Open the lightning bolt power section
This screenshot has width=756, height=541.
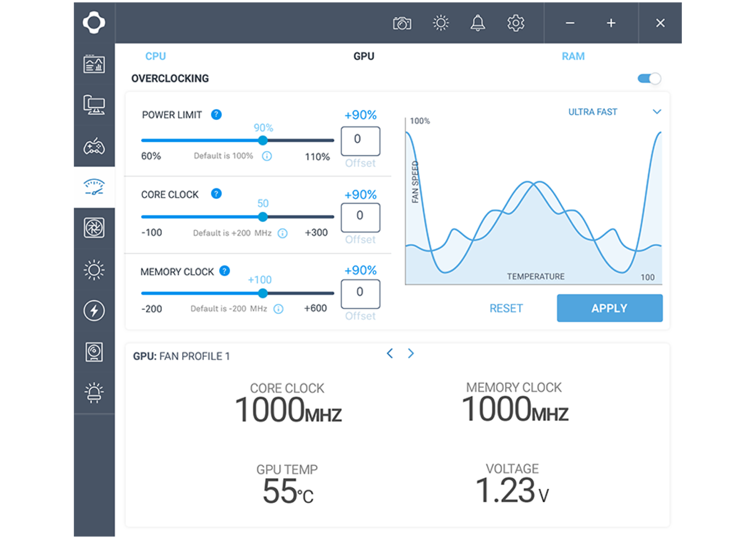[94, 311]
